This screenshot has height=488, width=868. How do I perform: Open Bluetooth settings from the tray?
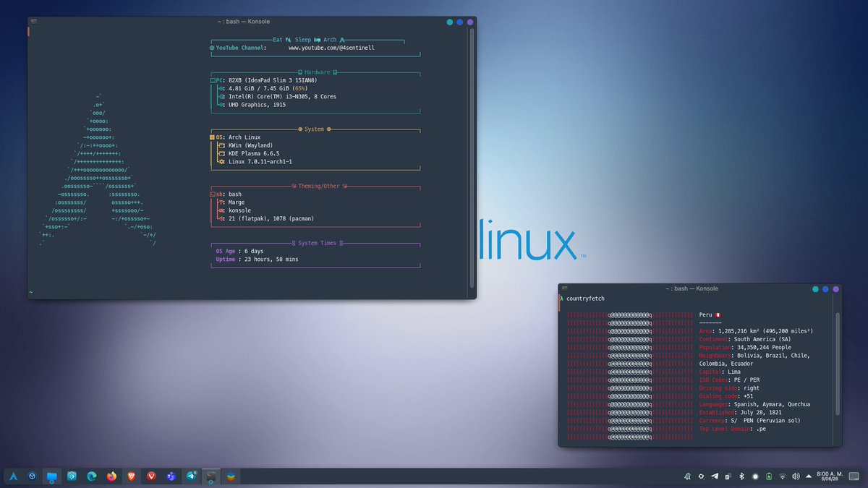coord(741,476)
